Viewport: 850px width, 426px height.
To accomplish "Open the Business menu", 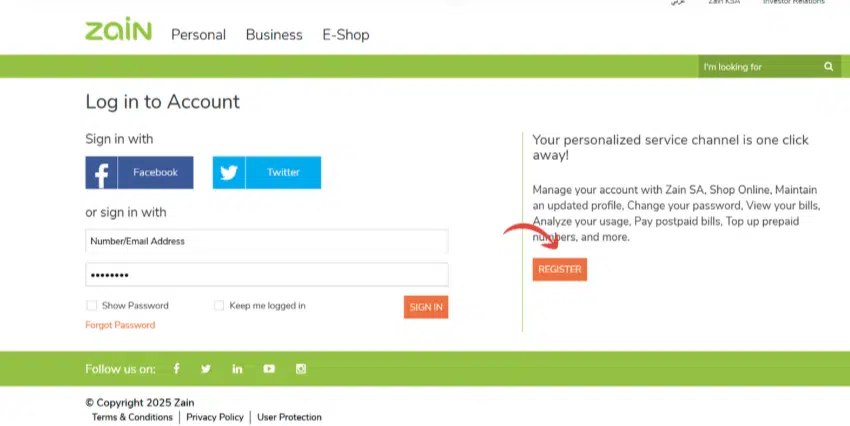I will pos(274,35).
